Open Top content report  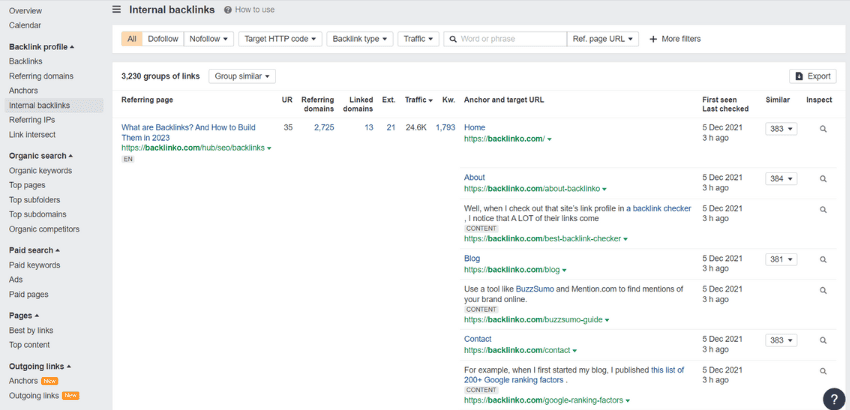pos(29,345)
